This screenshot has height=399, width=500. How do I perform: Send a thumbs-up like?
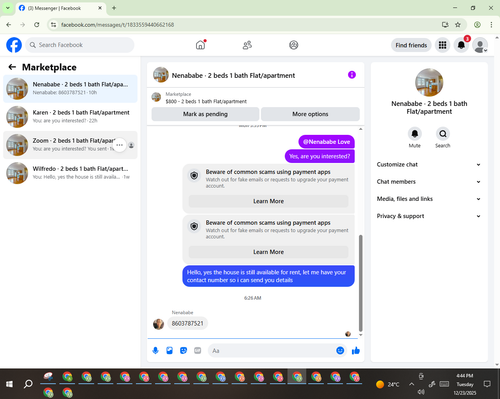point(356,350)
